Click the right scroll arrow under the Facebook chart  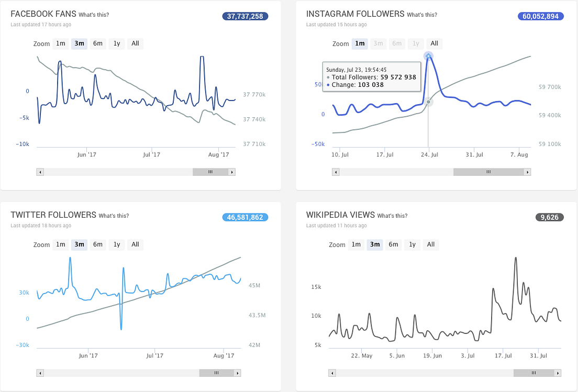point(232,171)
